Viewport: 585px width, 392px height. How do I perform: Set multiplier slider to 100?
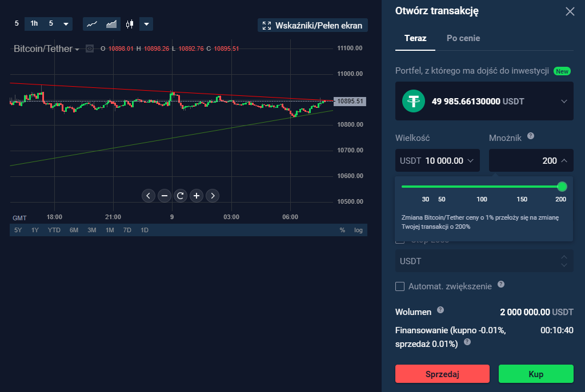tap(482, 187)
